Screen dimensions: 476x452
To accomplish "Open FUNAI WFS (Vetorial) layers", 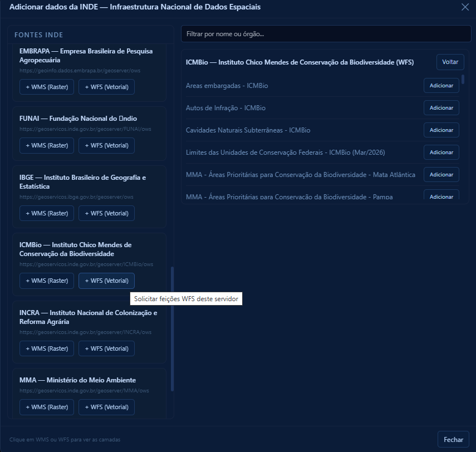I will click(x=106, y=145).
